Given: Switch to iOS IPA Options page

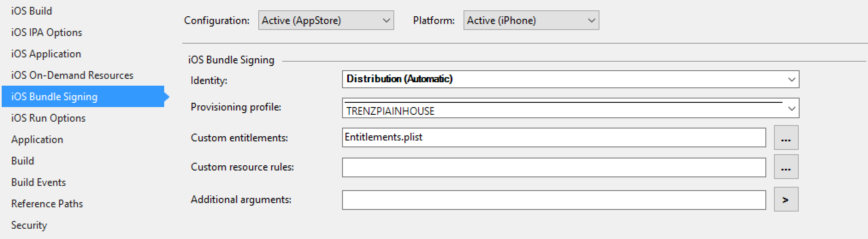Looking at the screenshot, I should [x=47, y=33].
